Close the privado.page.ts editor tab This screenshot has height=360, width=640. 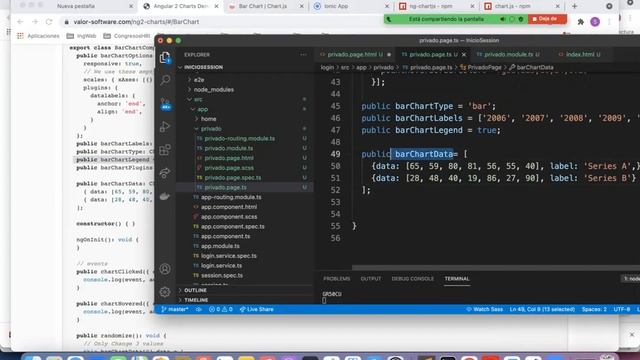464,54
